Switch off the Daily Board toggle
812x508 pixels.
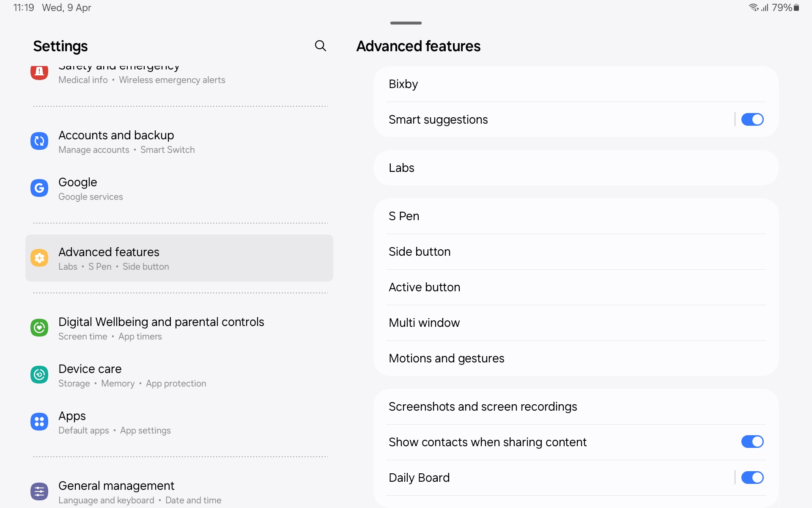tap(752, 478)
